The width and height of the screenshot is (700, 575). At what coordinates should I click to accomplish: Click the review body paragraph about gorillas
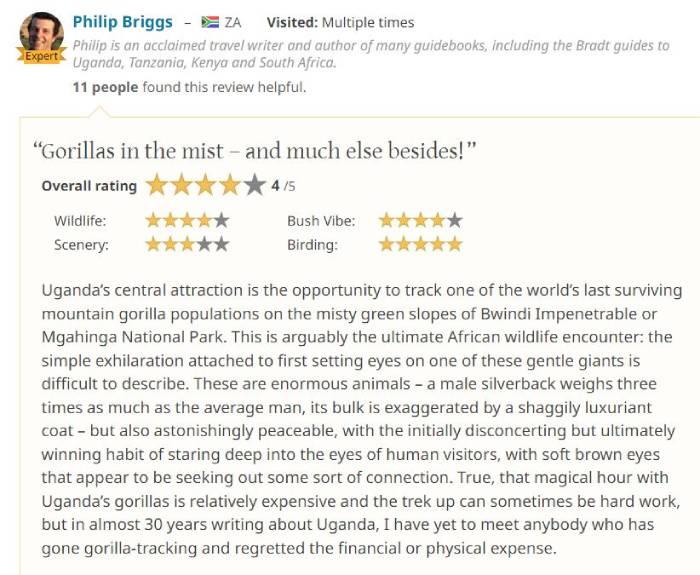coord(362,419)
